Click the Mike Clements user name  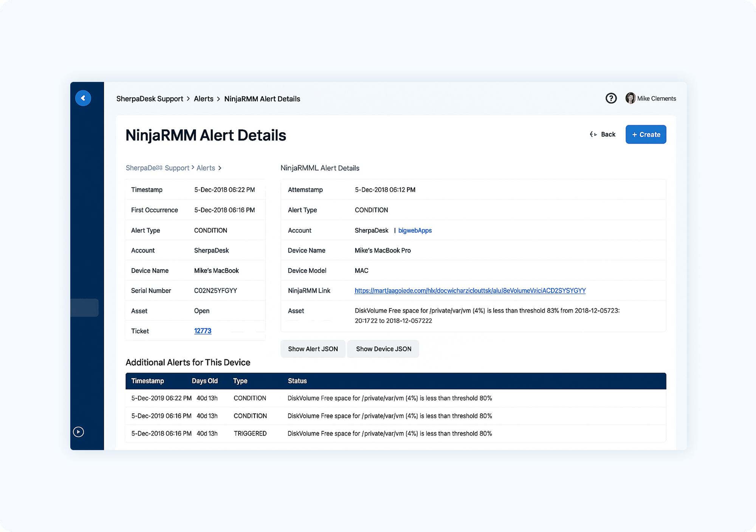(x=657, y=99)
